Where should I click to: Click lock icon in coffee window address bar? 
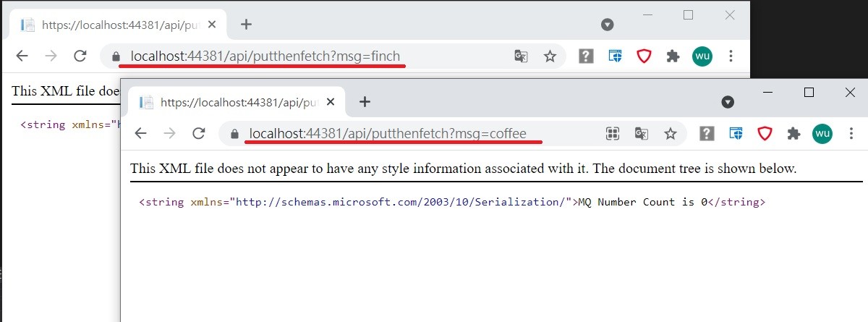point(234,134)
